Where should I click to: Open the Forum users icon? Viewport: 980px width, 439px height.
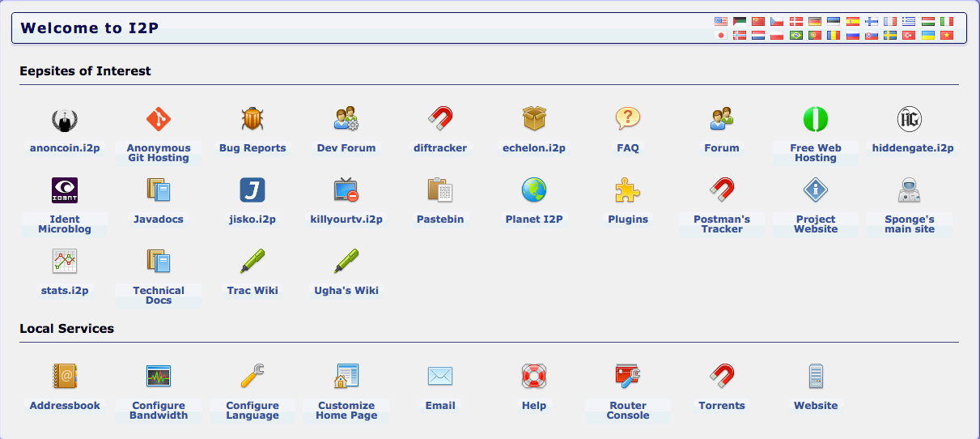722,120
